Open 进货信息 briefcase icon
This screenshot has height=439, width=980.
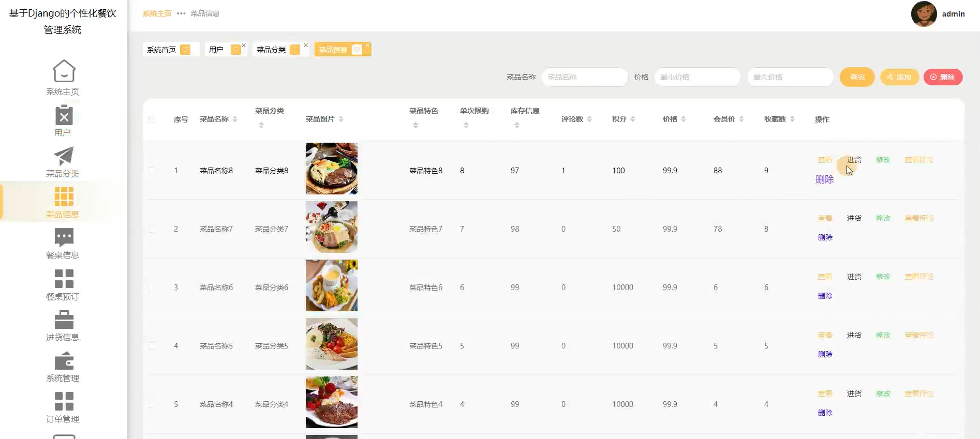(64, 320)
